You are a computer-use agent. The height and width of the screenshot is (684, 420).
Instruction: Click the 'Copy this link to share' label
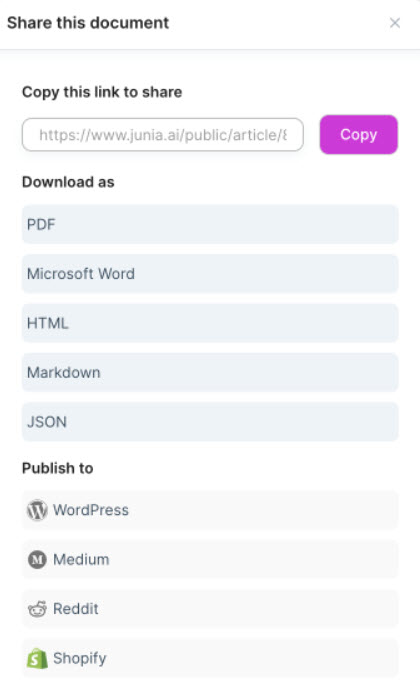coord(102,92)
